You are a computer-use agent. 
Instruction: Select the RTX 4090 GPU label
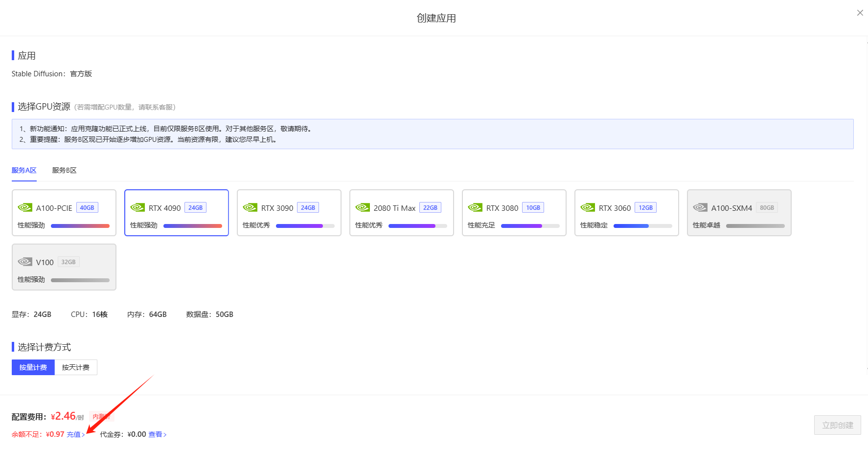coord(165,208)
